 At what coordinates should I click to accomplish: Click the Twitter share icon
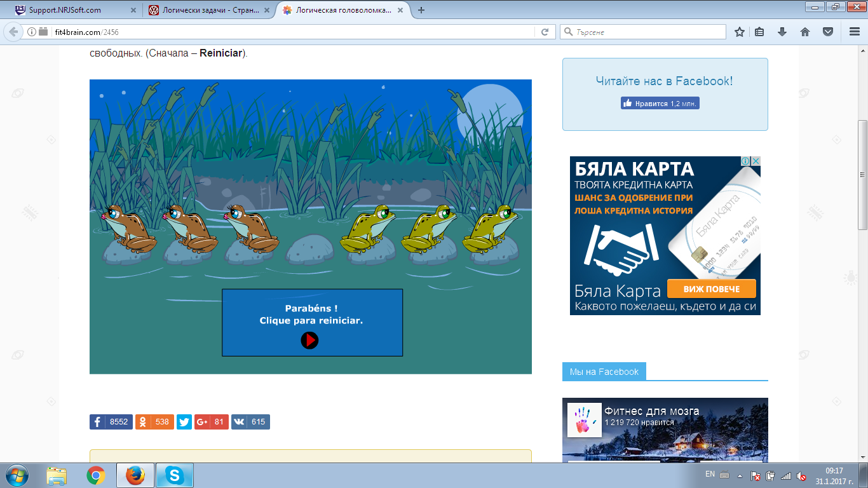tap(184, 422)
